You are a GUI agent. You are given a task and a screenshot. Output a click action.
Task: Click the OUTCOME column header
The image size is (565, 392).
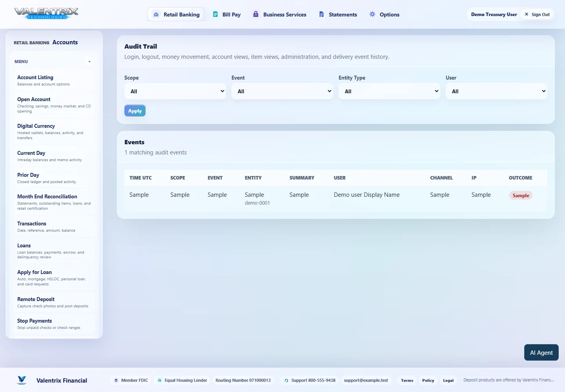(520, 178)
